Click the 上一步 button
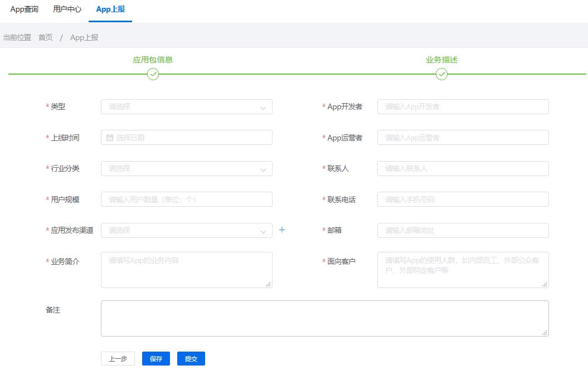The image size is (588, 375). (x=118, y=358)
